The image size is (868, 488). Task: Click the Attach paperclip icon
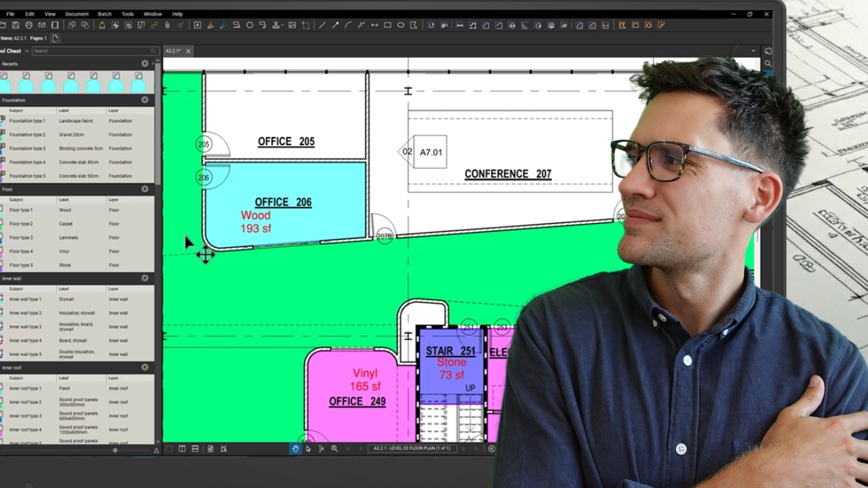click(167, 25)
